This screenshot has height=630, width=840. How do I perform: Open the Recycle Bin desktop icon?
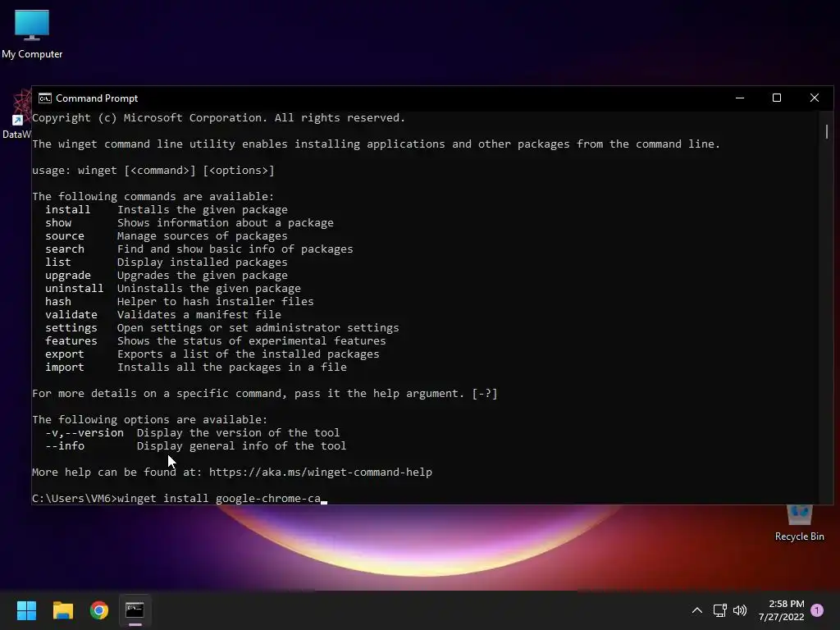click(x=799, y=524)
